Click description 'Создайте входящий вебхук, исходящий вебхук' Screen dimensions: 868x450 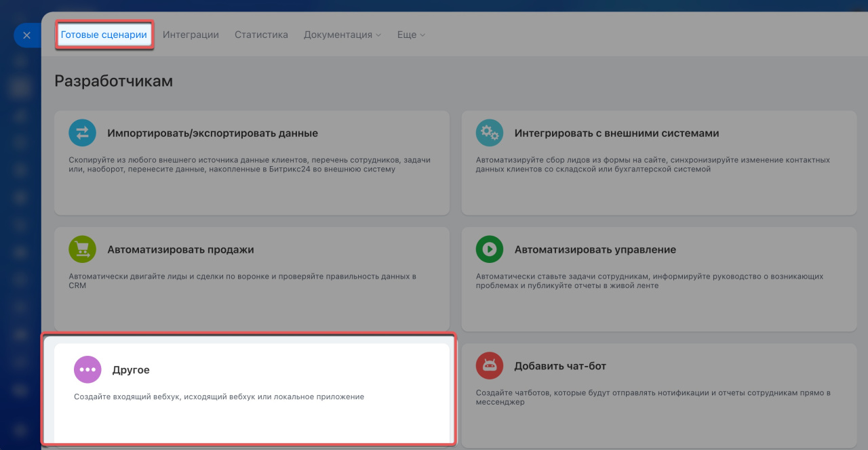[219, 396]
